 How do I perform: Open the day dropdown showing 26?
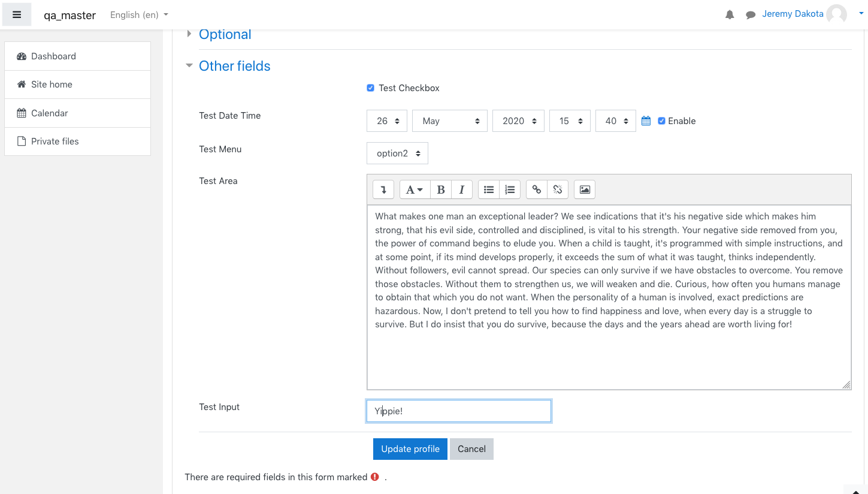387,121
